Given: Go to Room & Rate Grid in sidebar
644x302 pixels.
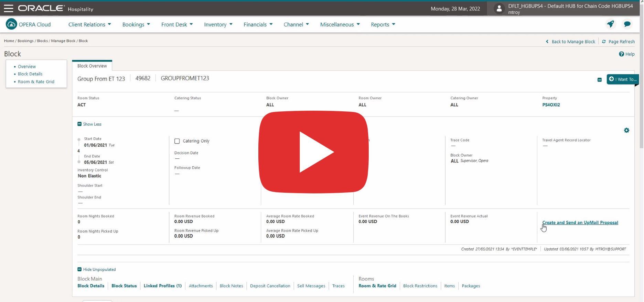Looking at the screenshot, I should [36, 82].
